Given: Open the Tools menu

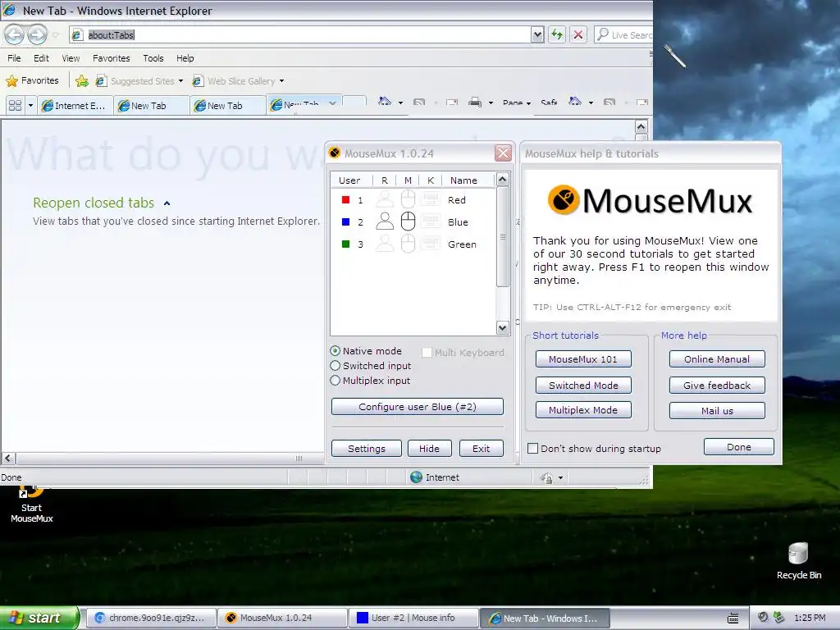Looking at the screenshot, I should (x=153, y=58).
